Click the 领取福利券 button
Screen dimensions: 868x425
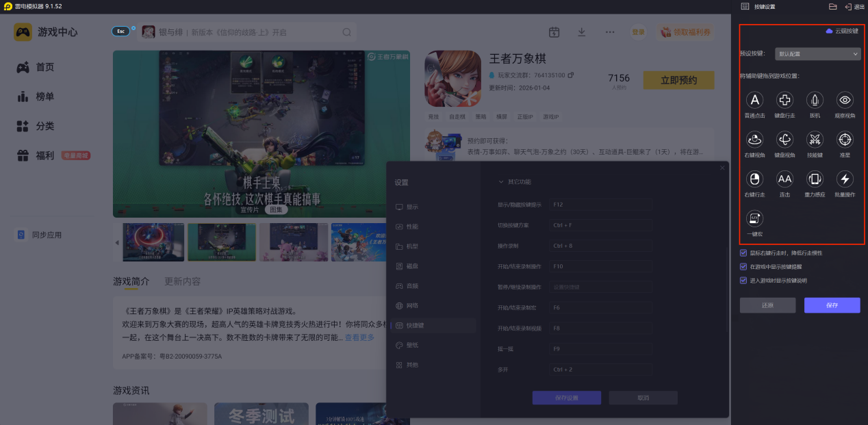tap(685, 32)
